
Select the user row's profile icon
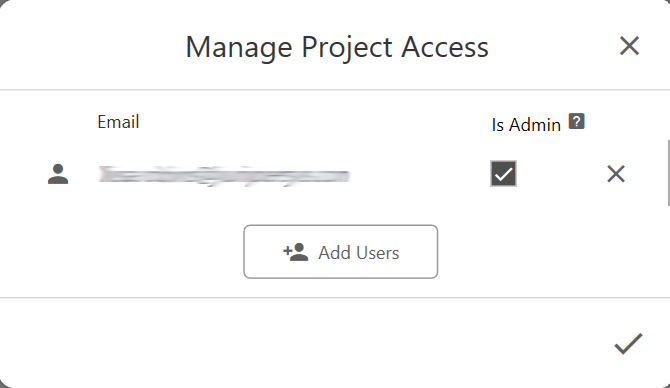[x=58, y=174]
